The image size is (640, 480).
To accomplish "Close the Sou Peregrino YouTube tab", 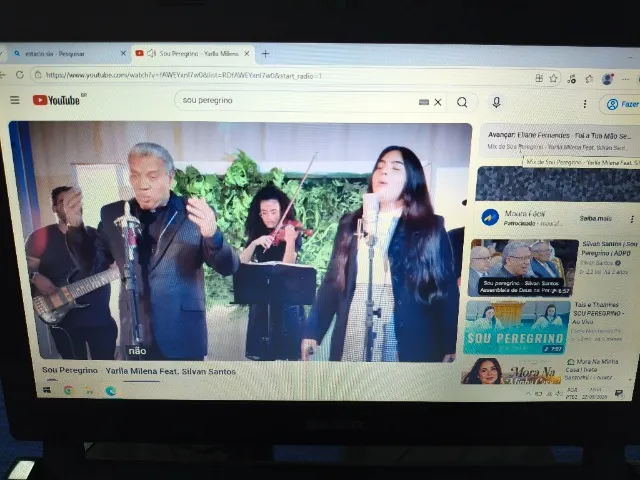I will click(247, 53).
